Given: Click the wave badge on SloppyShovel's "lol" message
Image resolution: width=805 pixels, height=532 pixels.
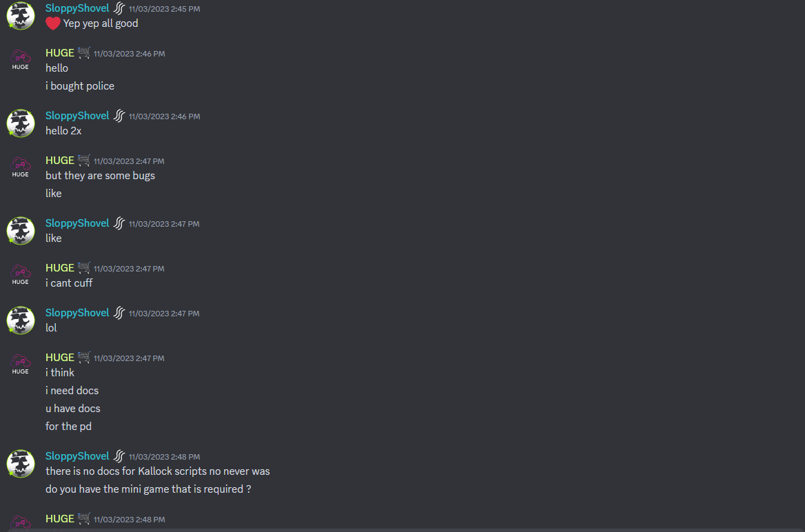Looking at the screenshot, I should (119, 313).
